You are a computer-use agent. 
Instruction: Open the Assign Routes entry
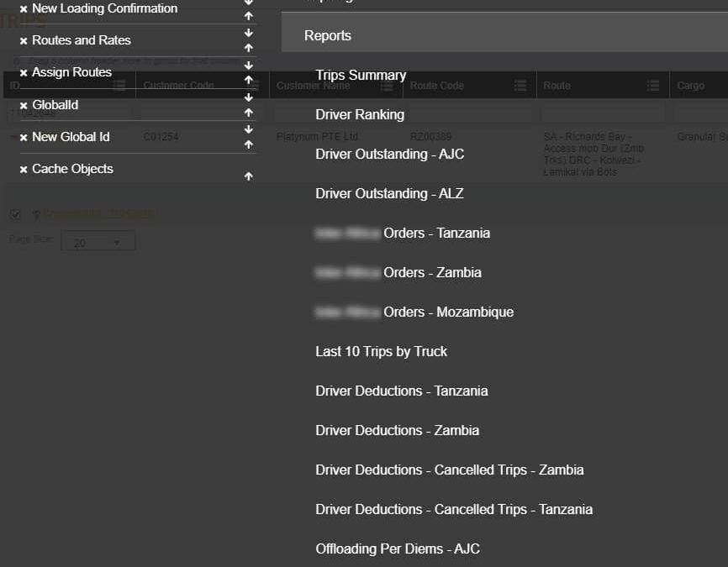pos(72,72)
